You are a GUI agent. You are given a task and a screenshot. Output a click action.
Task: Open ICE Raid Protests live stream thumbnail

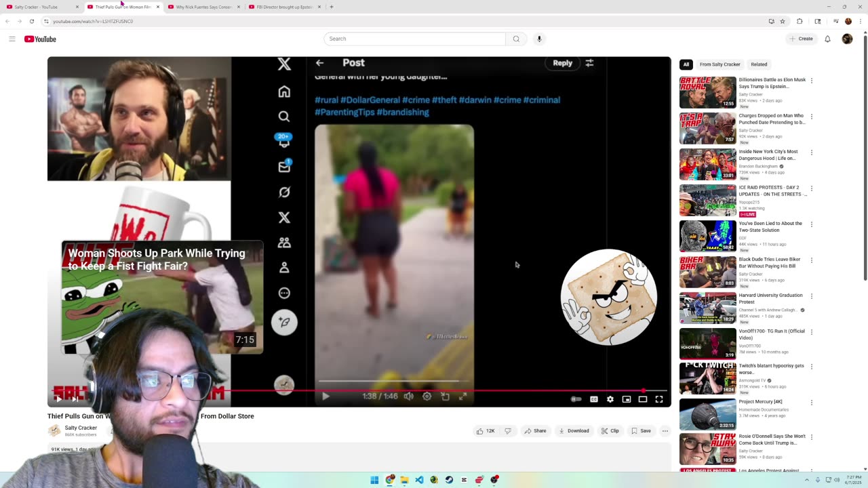point(708,200)
